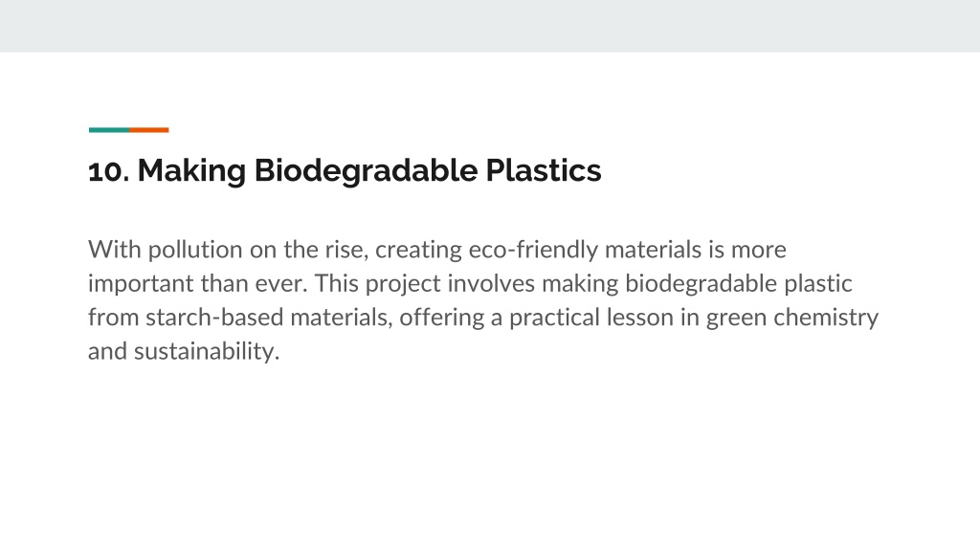The image size is (980, 551).
Task: Click the word "sustainability." ending the paragraph
Action: tap(207, 351)
